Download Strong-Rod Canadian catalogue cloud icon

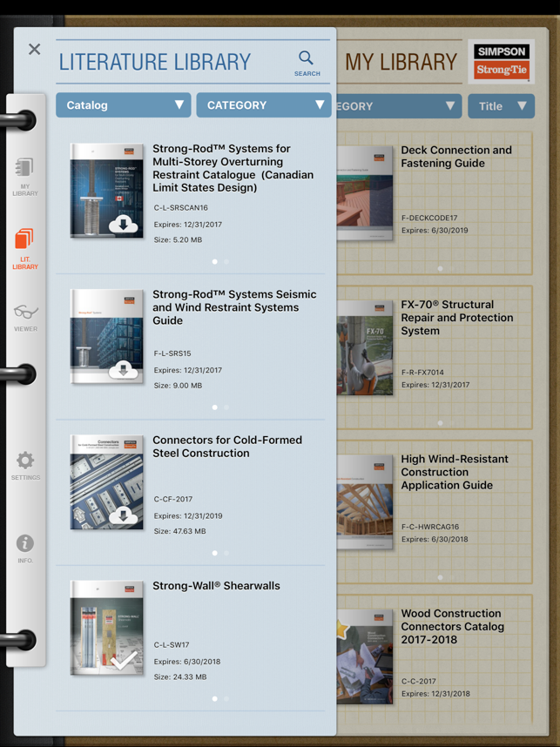click(124, 224)
